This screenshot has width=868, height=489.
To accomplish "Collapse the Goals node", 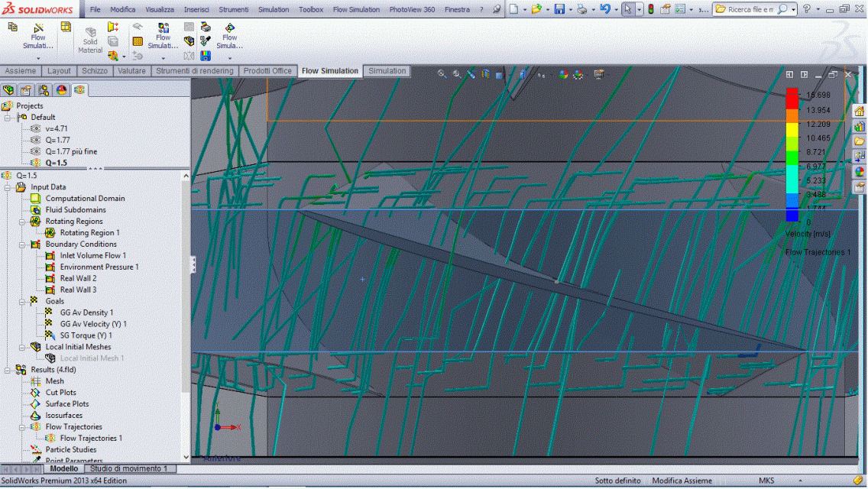I will 22,301.
